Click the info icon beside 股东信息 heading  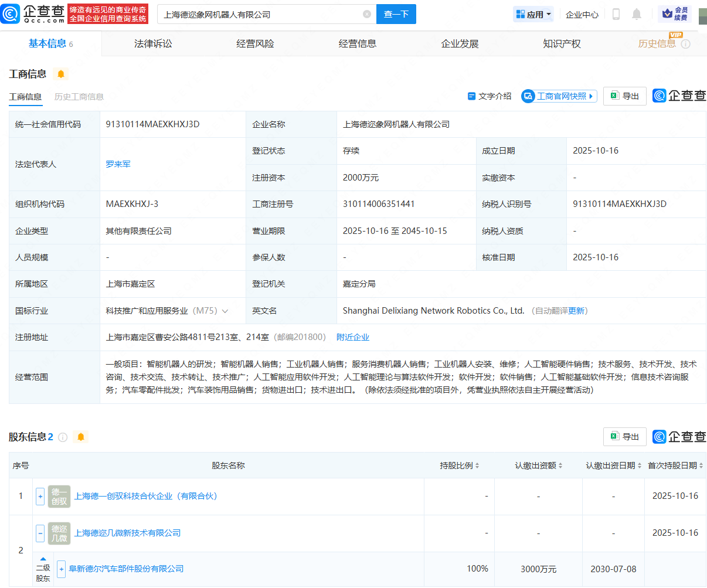pos(63,437)
